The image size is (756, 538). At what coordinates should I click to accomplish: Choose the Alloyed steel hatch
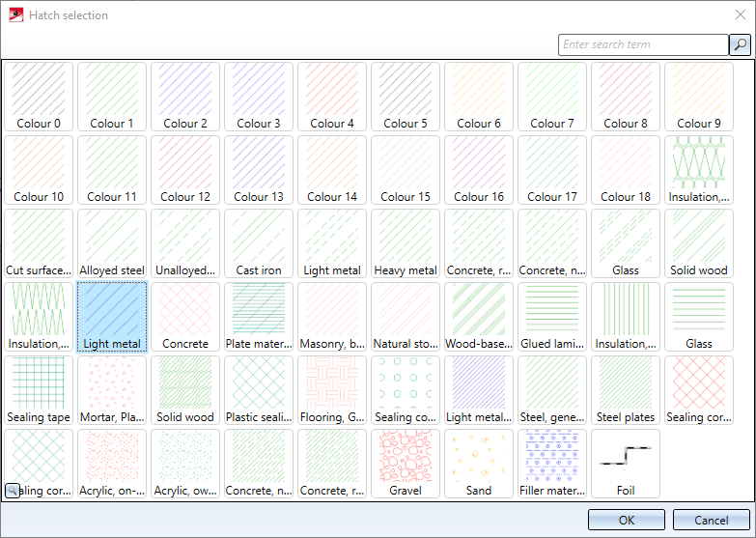pyautogui.click(x=112, y=243)
